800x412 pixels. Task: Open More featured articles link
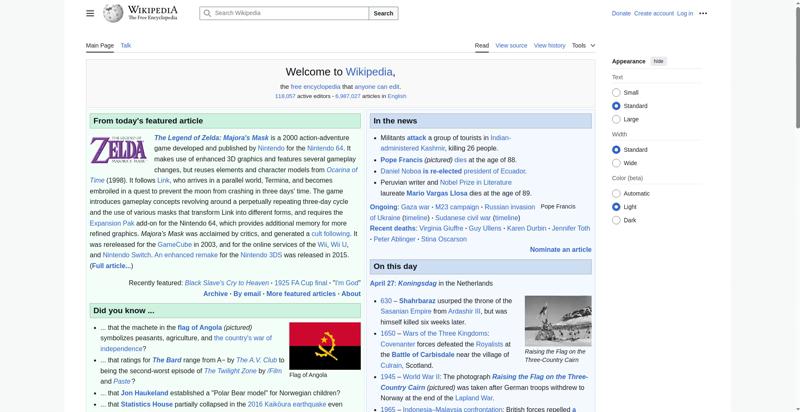point(301,294)
